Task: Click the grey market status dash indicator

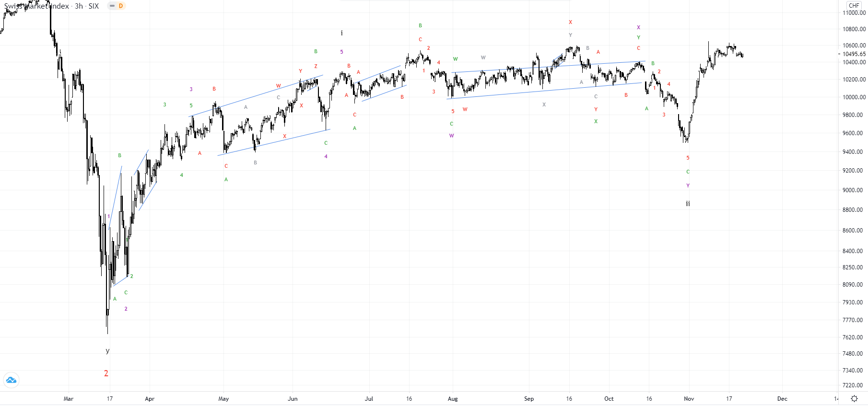Action: [112, 6]
